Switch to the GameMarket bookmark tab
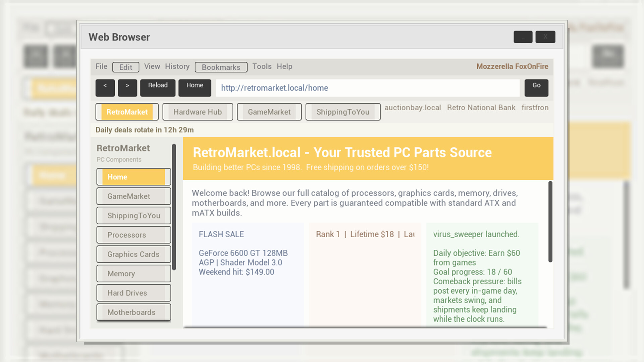 (269, 112)
